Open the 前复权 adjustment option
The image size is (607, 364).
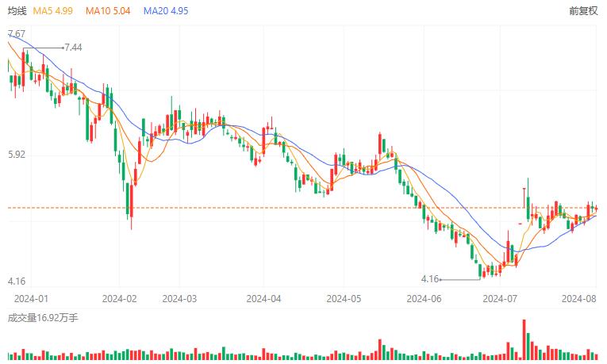pyautogui.click(x=583, y=12)
